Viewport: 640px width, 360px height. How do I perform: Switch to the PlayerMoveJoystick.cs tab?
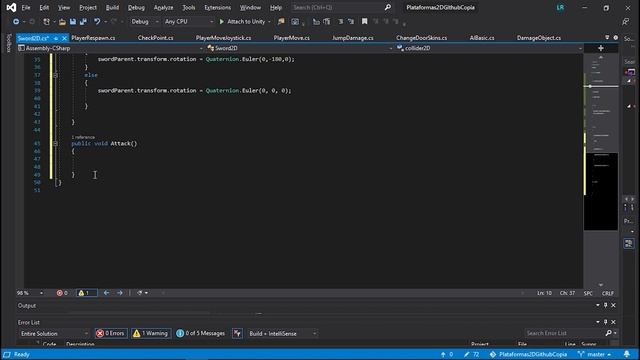[223, 38]
